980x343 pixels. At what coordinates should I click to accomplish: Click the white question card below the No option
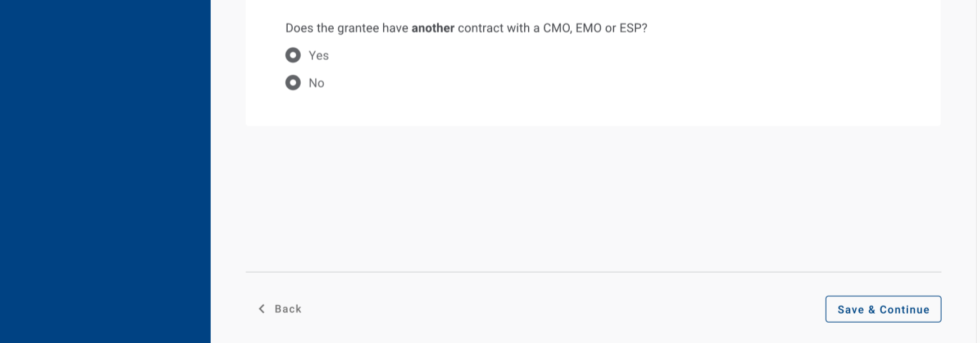[593, 110]
